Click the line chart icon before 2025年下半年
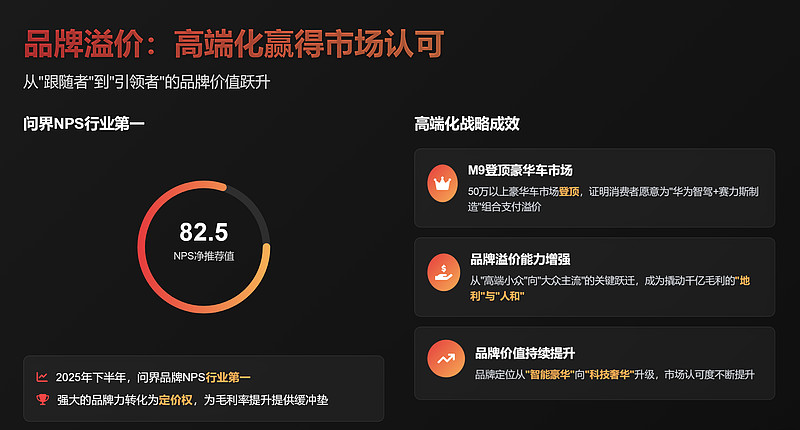Viewport: 800px width, 430px height. pos(42,377)
